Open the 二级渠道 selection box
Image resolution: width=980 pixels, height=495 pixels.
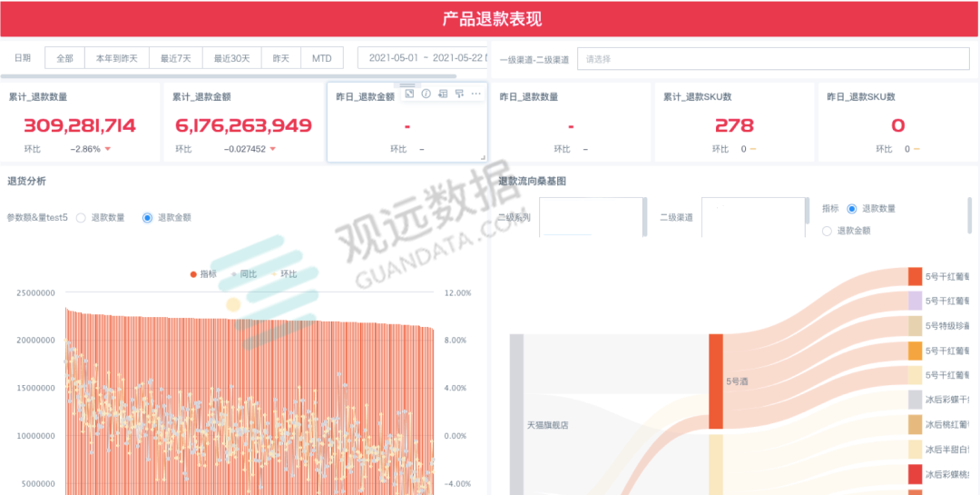(753, 217)
